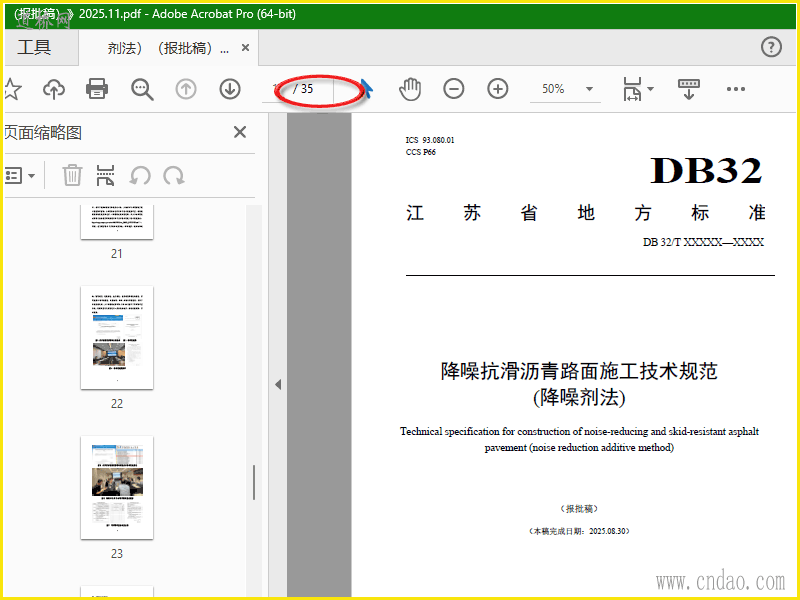This screenshot has width=800, height=600.
Task: Switch to the 工具 tab
Action: [34, 48]
